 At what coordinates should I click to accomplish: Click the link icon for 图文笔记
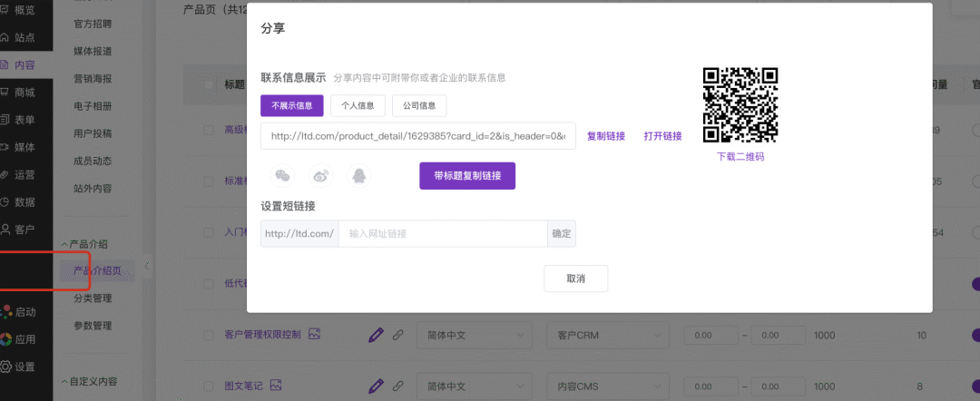coord(397,386)
